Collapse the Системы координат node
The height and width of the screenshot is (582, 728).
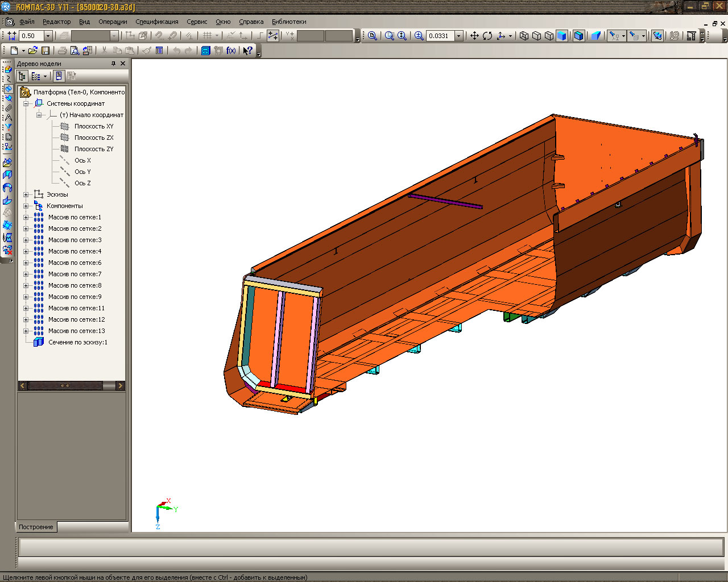(26, 103)
